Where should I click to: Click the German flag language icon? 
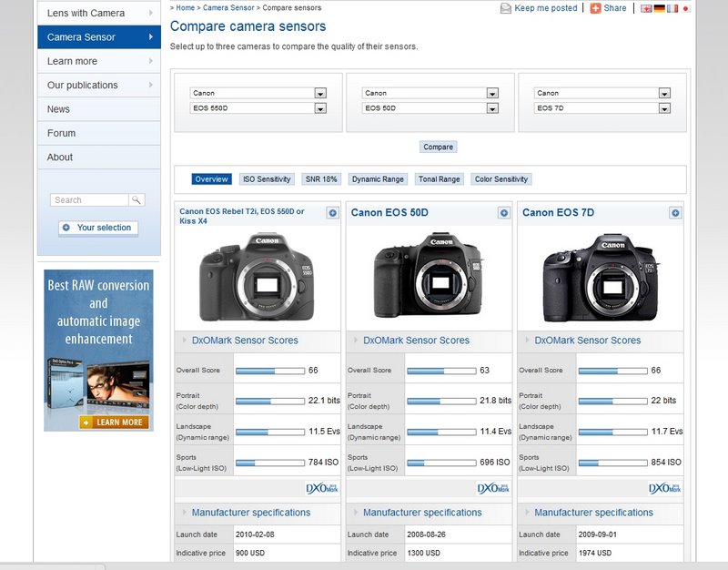659,8
